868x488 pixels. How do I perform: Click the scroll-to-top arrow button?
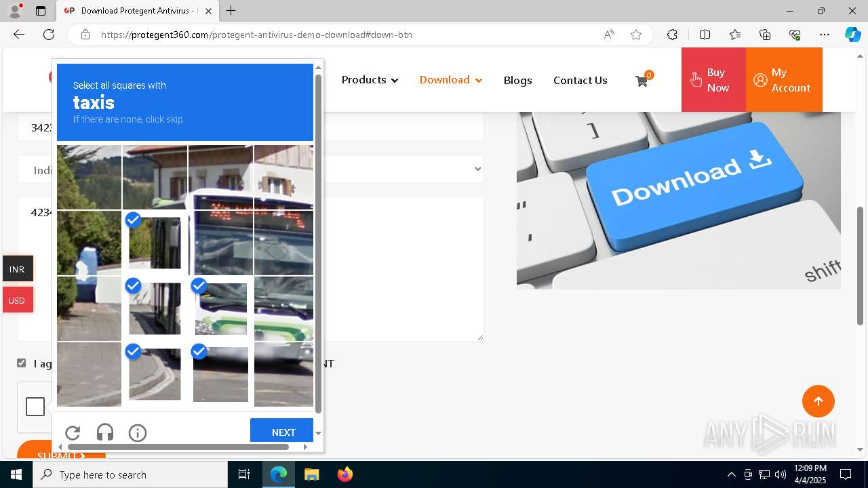818,401
